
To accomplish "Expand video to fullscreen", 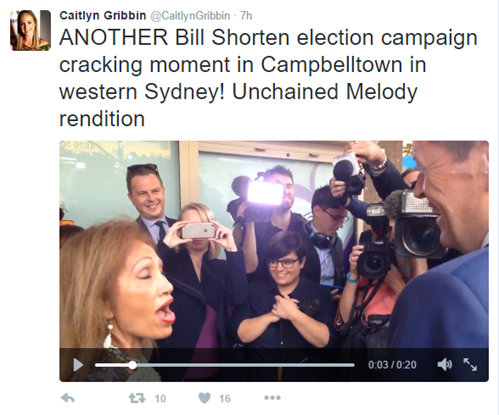I will (x=470, y=364).
